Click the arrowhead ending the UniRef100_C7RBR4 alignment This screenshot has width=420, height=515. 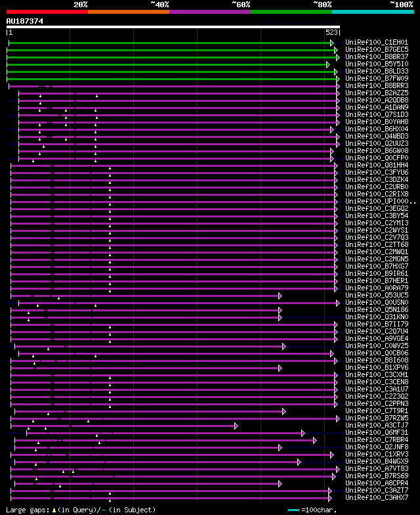tap(315, 440)
